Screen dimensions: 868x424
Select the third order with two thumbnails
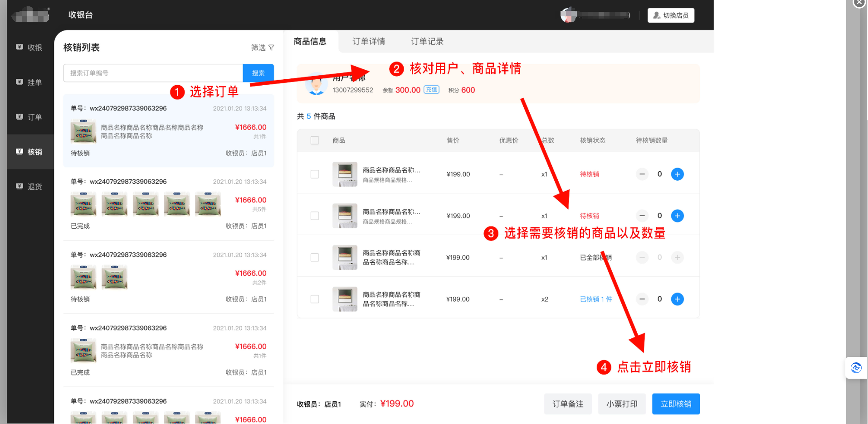tap(168, 277)
